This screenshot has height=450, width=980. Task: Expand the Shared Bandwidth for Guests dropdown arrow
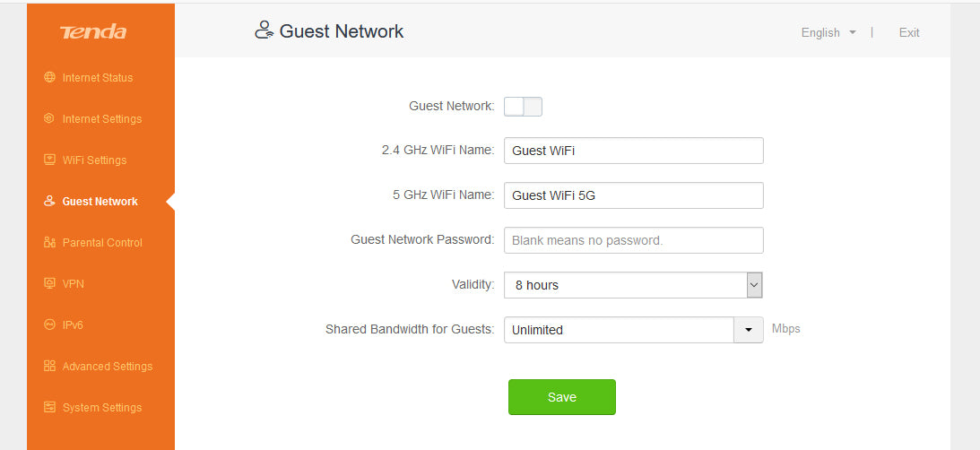749,330
